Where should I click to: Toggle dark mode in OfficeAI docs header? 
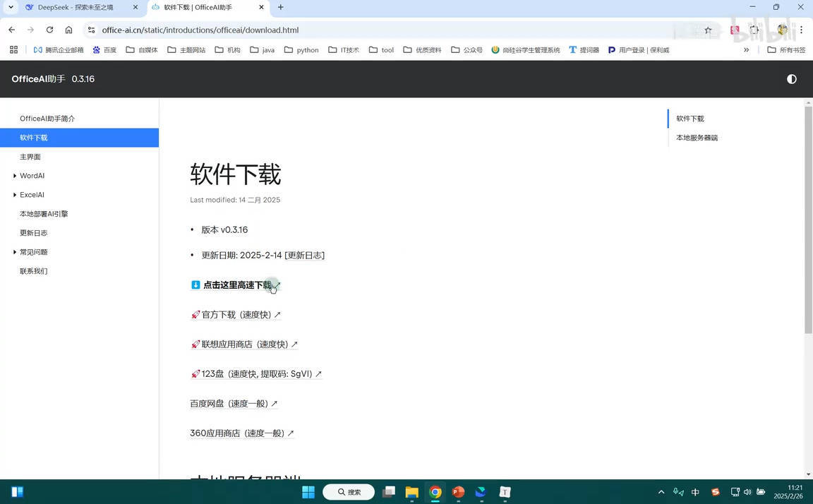click(x=791, y=79)
